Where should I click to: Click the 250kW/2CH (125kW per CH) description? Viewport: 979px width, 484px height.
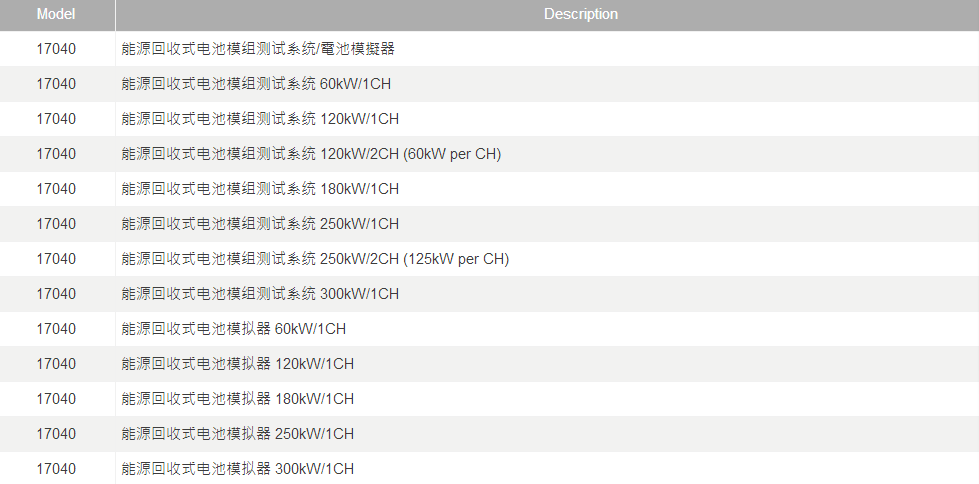[315, 258]
